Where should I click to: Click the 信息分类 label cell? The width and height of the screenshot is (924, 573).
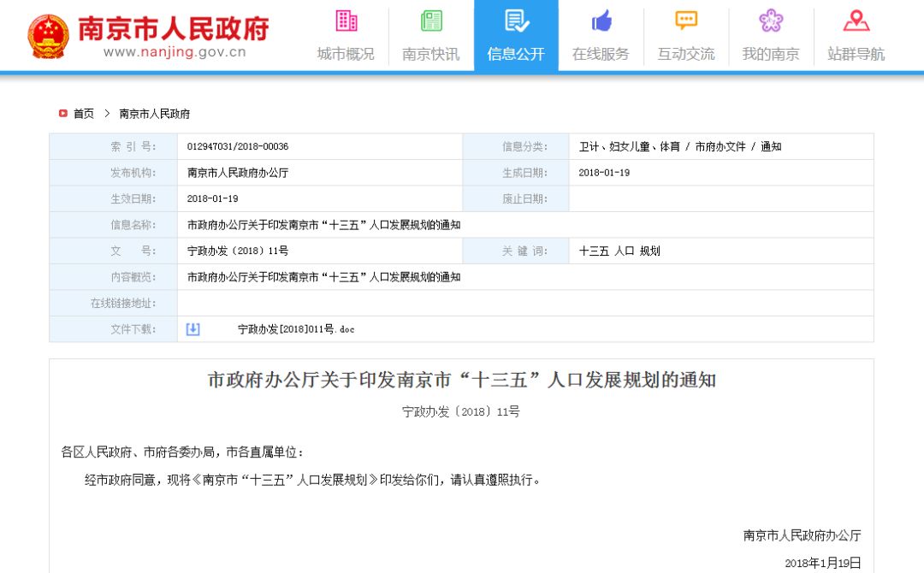516,146
